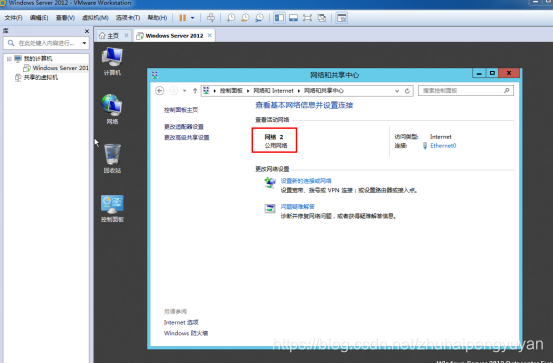Select Windows Server 2012 in library tree
Screen dimensions: 553x363
[56, 68]
